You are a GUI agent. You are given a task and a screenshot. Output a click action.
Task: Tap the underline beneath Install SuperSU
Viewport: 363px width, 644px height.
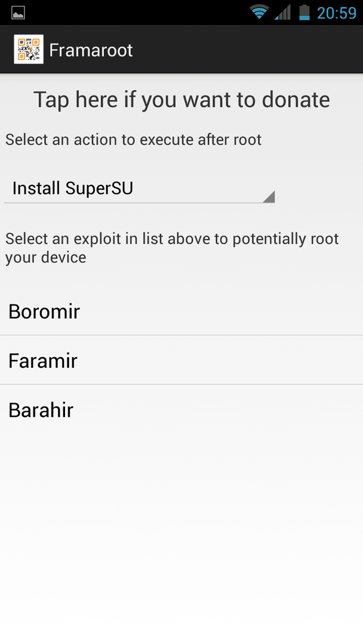pos(139,203)
